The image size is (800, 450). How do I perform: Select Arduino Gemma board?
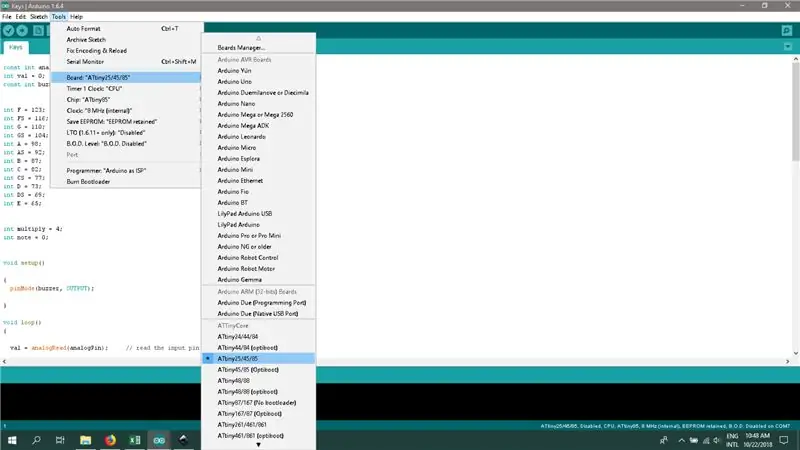coord(259,280)
